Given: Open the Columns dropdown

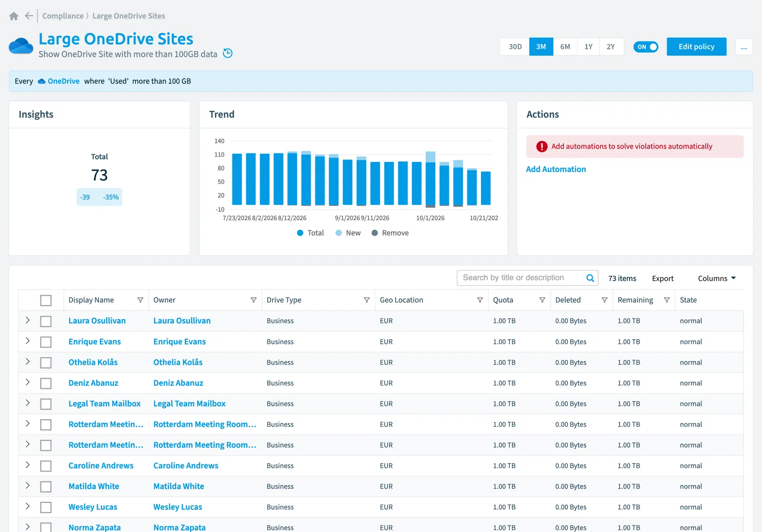Looking at the screenshot, I should (x=717, y=278).
